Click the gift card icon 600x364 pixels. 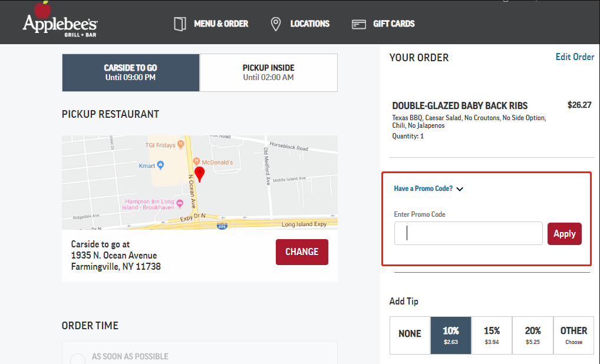358,24
